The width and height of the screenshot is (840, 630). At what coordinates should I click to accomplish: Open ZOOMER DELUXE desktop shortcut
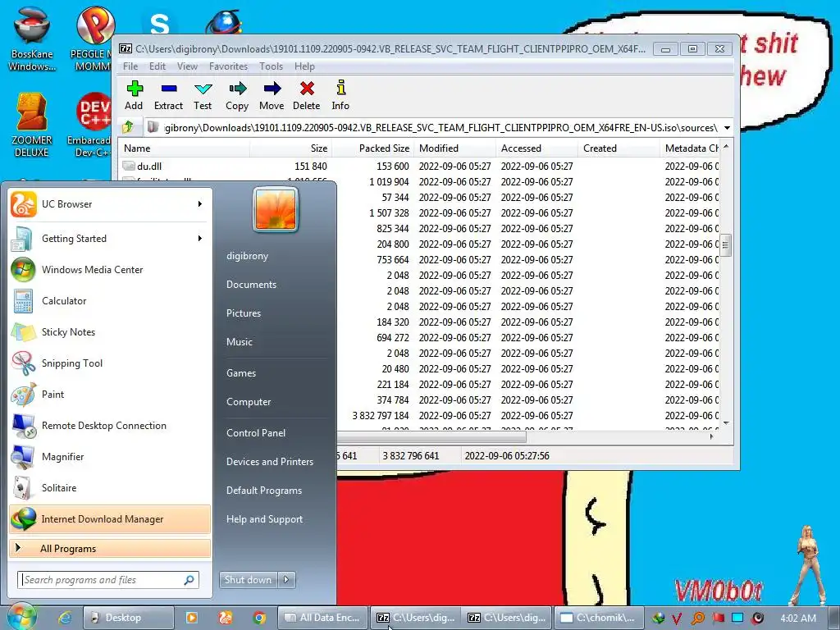pyautogui.click(x=32, y=125)
